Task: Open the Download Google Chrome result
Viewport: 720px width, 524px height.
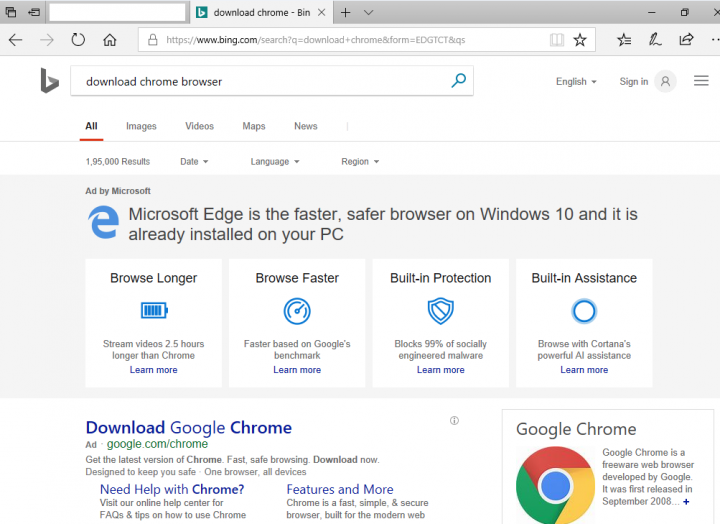Action: pos(189,428)
